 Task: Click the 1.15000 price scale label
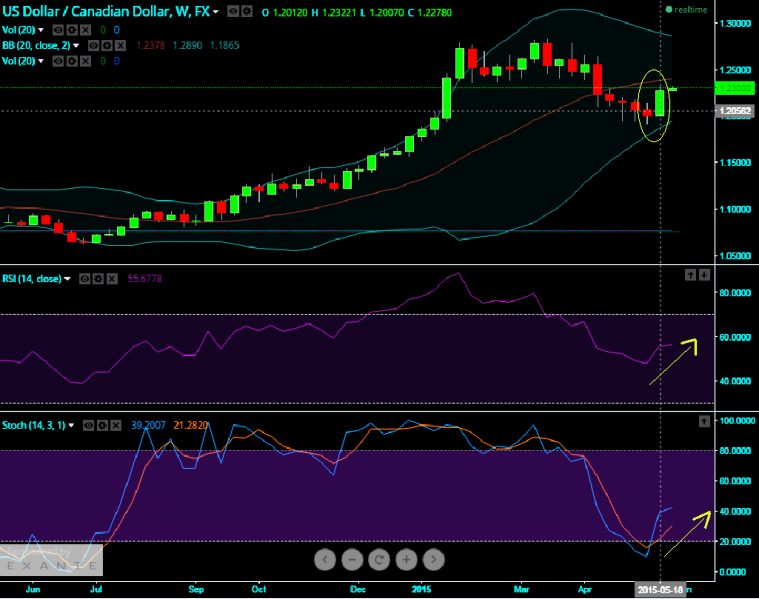click(x=735, y=163)
